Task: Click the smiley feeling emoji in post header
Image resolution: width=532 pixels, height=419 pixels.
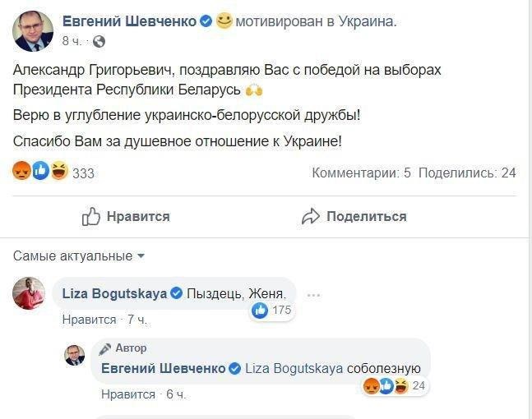Action: [224, 21]
